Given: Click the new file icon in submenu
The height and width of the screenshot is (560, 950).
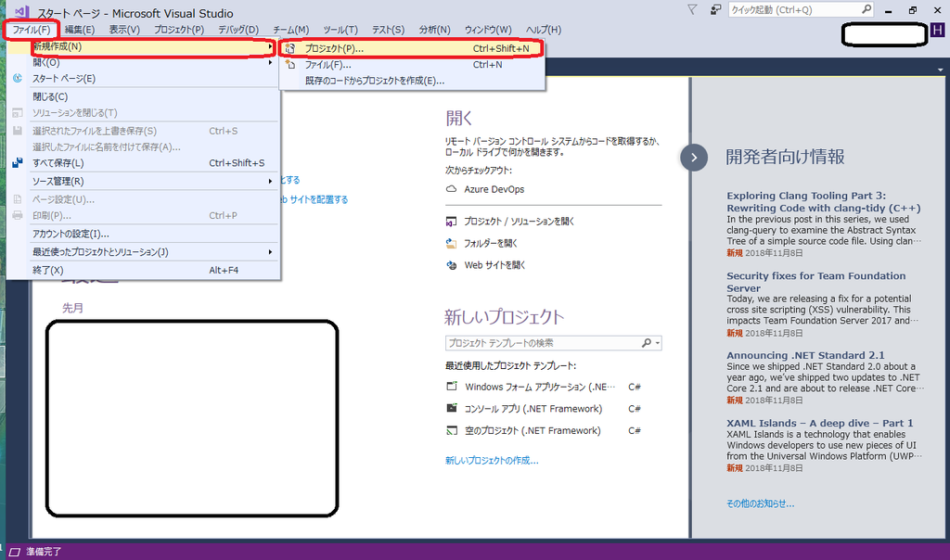Looking at the screenshot, I should 290,65.
